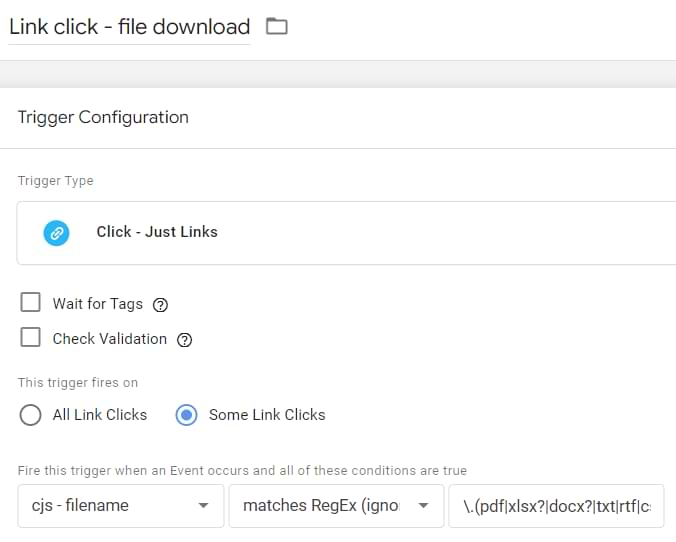Click the arrow on the cjs - filename dropdown

204,506
